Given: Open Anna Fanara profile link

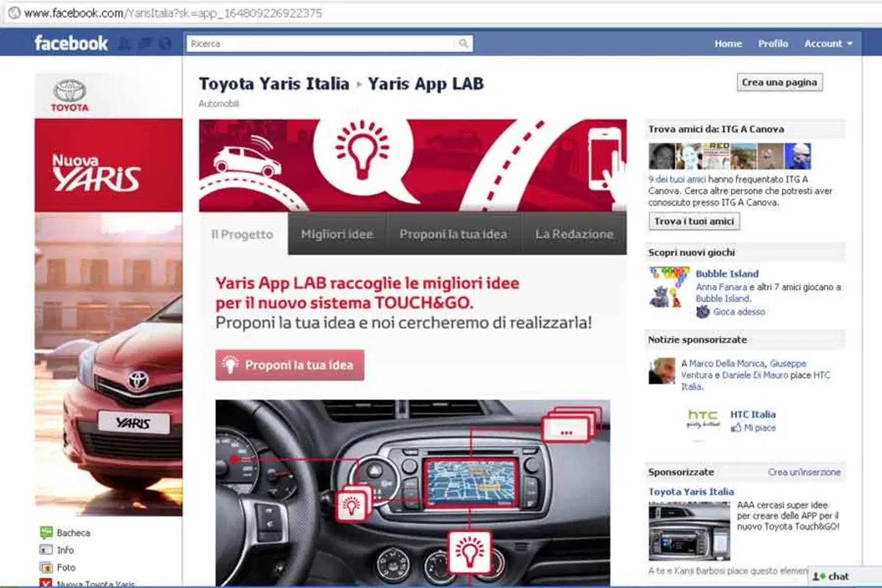Looking at the screenshot, I should (x=722, y=287).
